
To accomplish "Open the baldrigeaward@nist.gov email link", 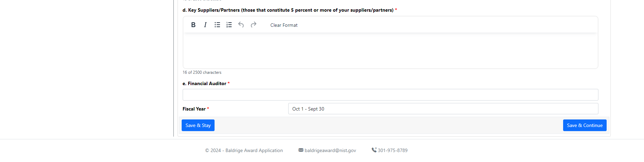I will pos(330,150).
